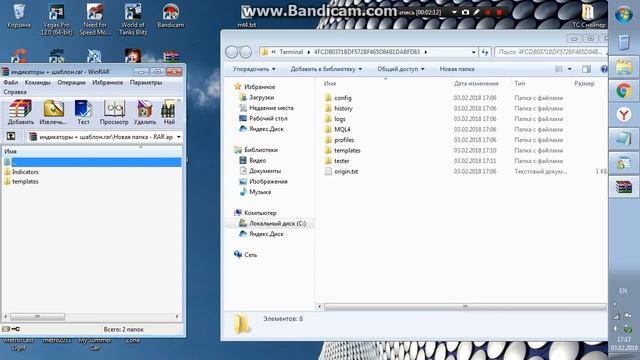Click the Windows Start orb

[624, 16]
